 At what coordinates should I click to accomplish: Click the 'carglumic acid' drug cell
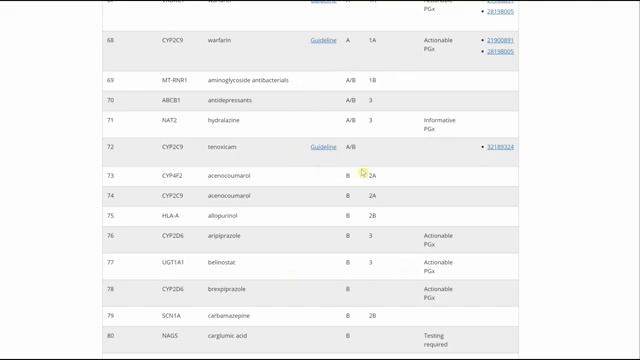coord(227,336)
